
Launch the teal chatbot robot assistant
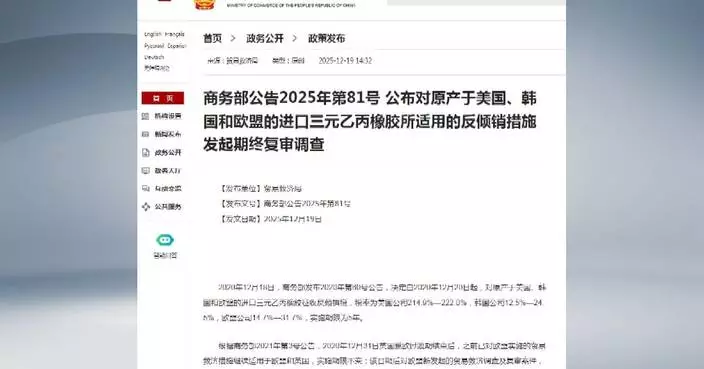point(165,240)
